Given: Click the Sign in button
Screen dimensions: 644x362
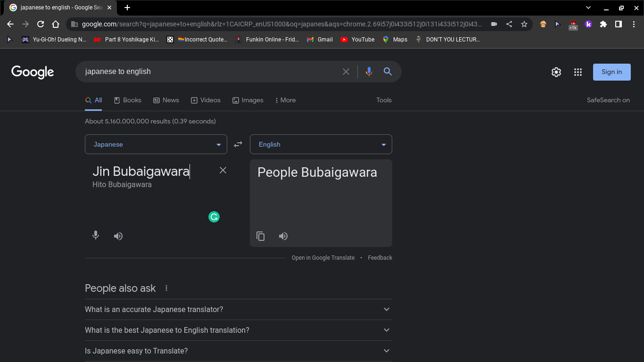Looking at the screenshot, I should coord(611,72).
